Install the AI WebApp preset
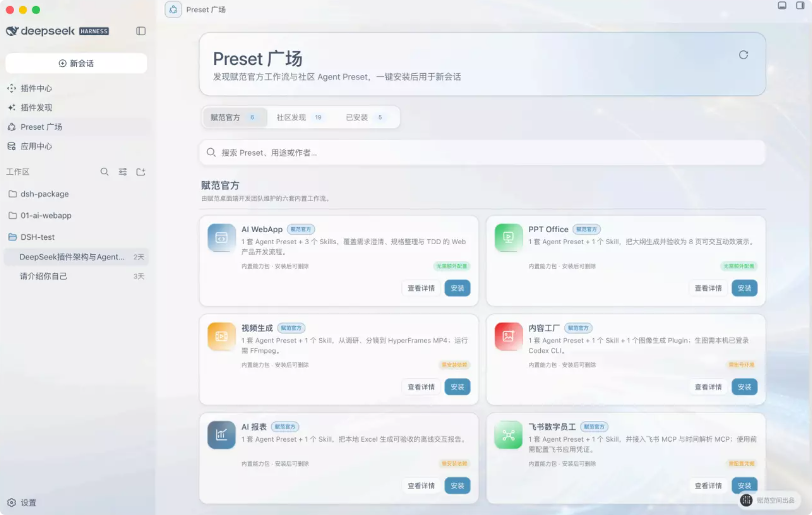812x515 pixels. coord(457,288)
